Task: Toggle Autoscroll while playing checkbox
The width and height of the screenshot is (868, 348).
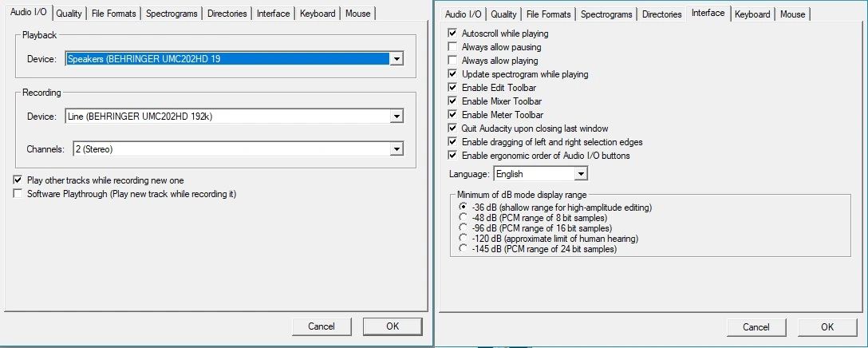Action: pyautogui.click(x=453, y=34)
